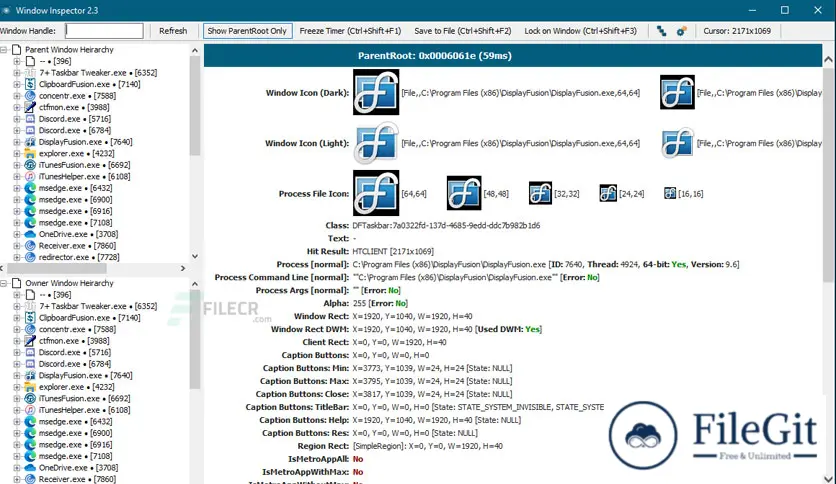The image size is (836, 484).
Task: Expand DisplayFusion.exe [7640] in Owner hierarchy
Action: point(17,375)
